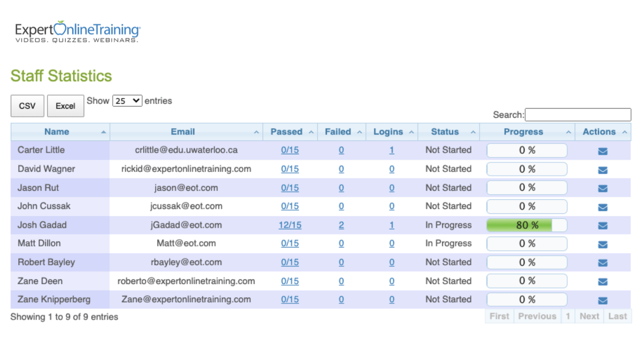The height and width of the screenshot is (339, 644).
Task: Focus the Search input field
Action: pyautogui.click(x=578, y=115)
